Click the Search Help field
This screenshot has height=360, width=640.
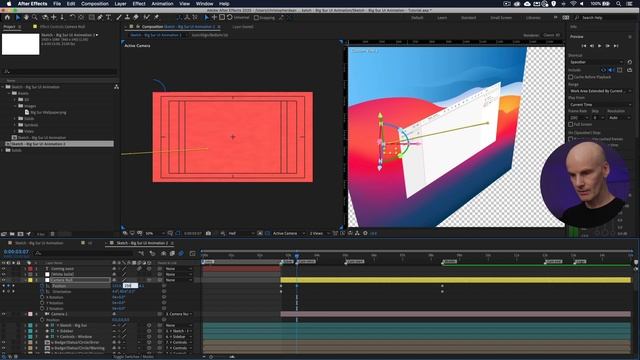coord(606,18)
